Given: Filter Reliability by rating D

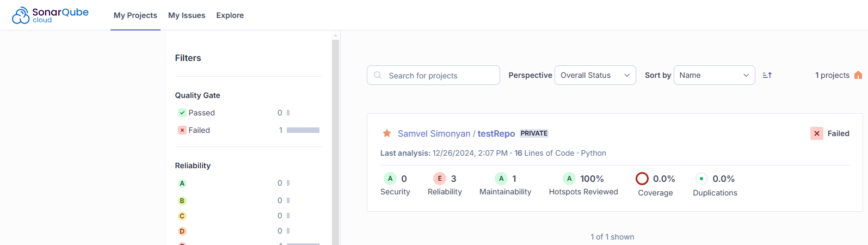Looking at the screenshot, I should click(x=182, y=231).
